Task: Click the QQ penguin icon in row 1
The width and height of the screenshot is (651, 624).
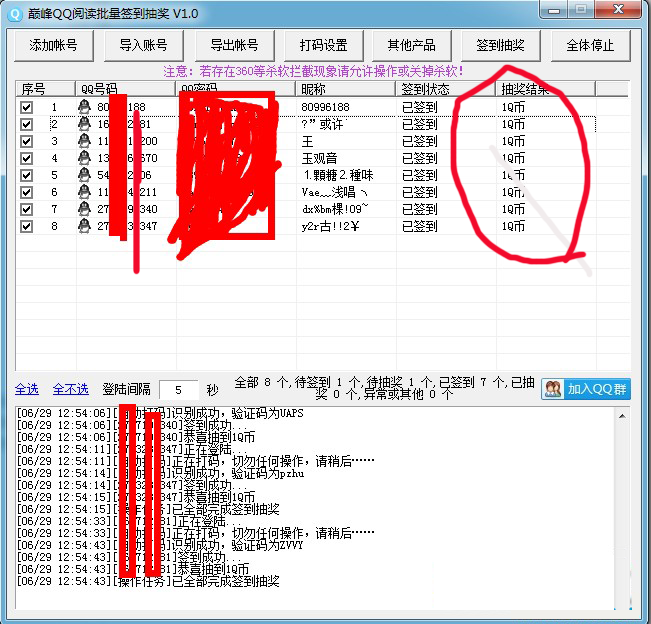Action: (x=84, y=107)
